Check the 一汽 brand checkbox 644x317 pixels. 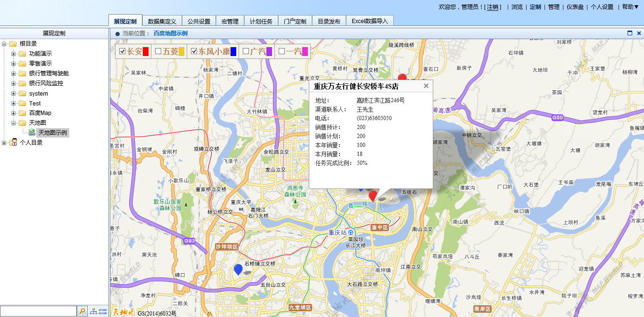pos(281,51)
